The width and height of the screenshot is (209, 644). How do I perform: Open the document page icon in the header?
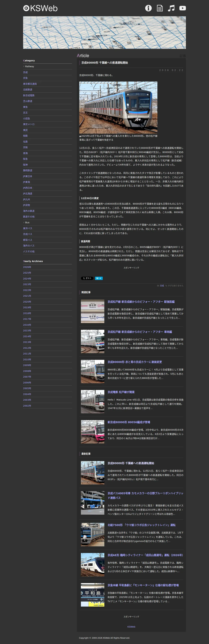(160, 8)
